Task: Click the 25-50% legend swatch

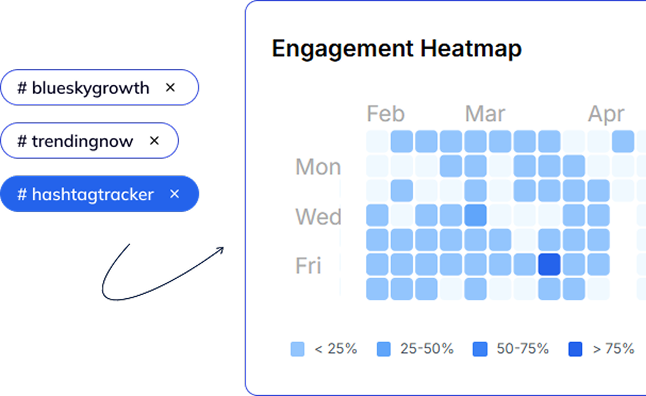Action: (384, 349)
